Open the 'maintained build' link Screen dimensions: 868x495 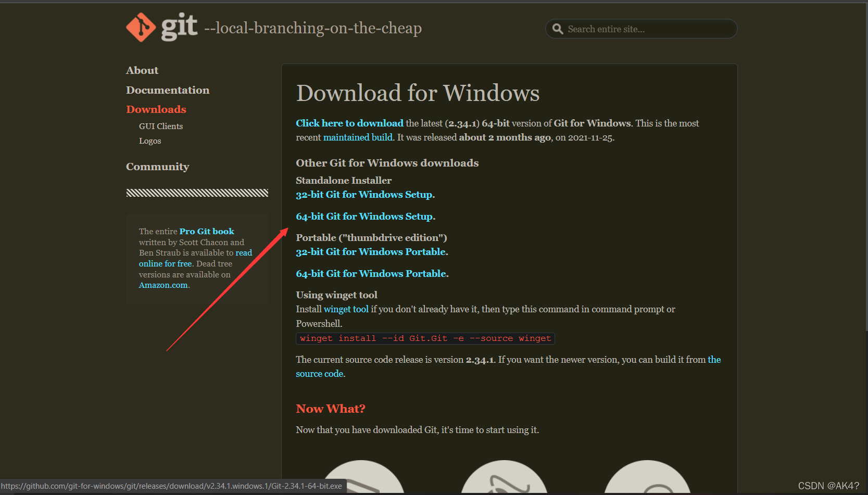click(358, 137)
